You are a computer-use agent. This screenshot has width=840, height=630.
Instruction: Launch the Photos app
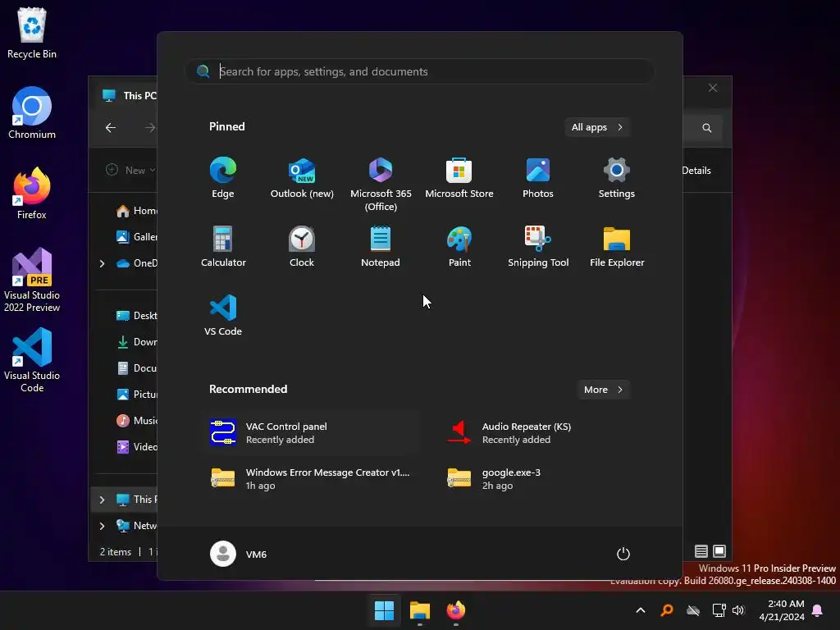click(538, 178)
